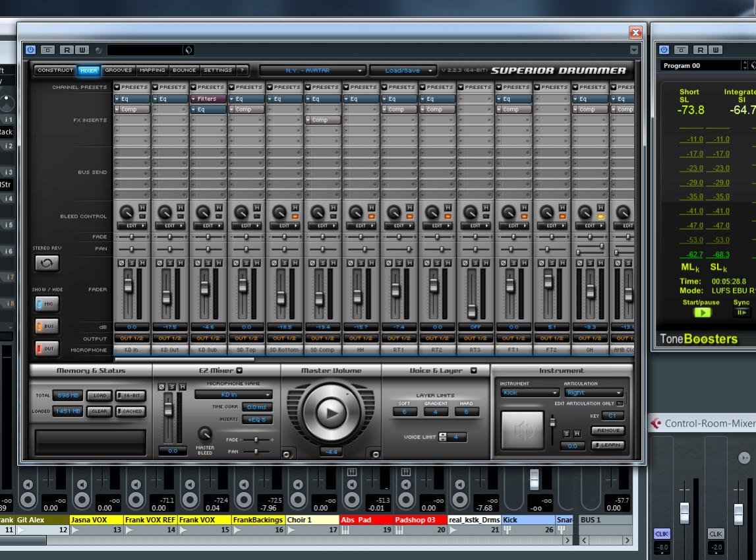Click the LOAD button in Memory & Status
Viewport: 756px width, 560px height.
tap(100, 396)
